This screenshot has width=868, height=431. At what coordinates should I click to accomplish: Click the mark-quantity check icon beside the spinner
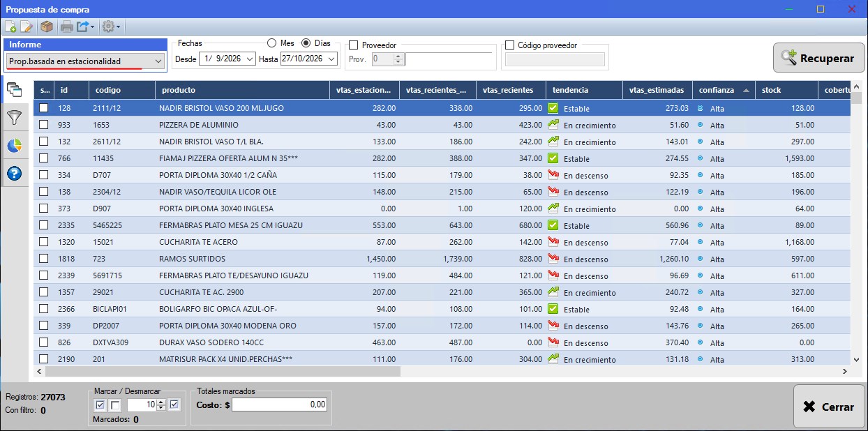[x=174, y=404]
